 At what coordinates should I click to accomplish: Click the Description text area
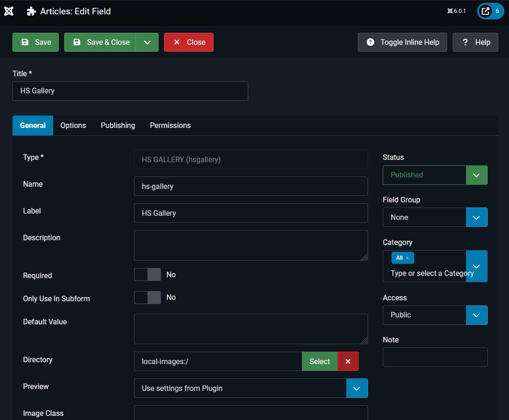click(x=251, y=245)
